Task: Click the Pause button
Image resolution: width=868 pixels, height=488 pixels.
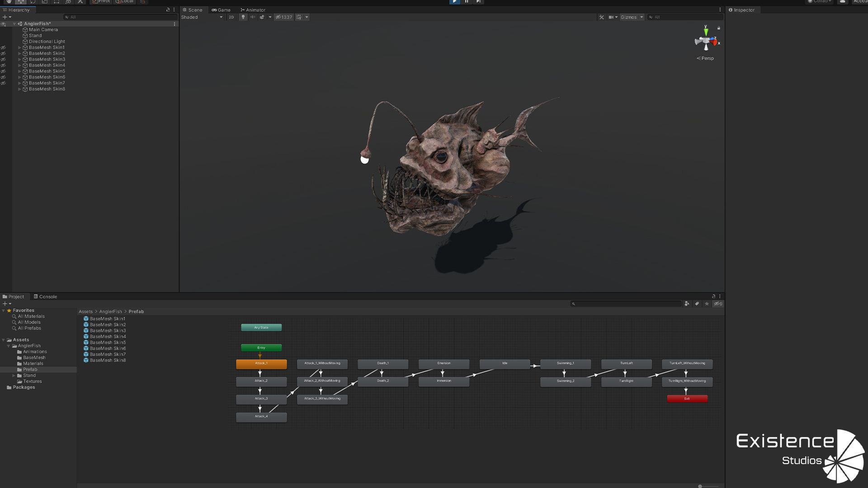Action: (467, 2)
